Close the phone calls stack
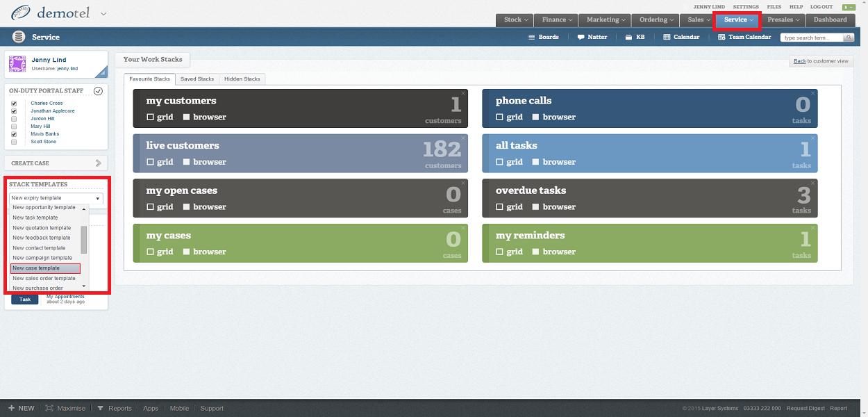 pos(812,93)
